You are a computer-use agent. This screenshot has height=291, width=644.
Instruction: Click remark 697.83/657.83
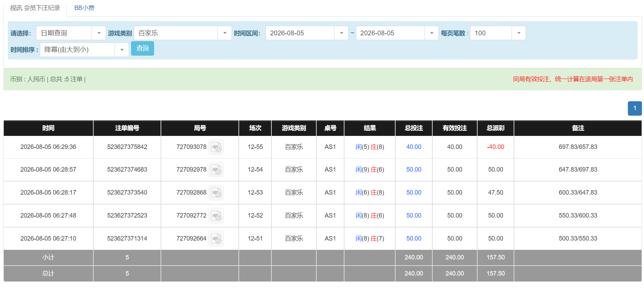(578, 147)
